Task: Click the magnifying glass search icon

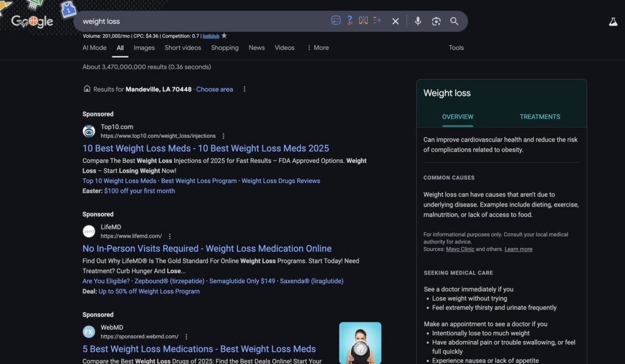Action: 454,21
